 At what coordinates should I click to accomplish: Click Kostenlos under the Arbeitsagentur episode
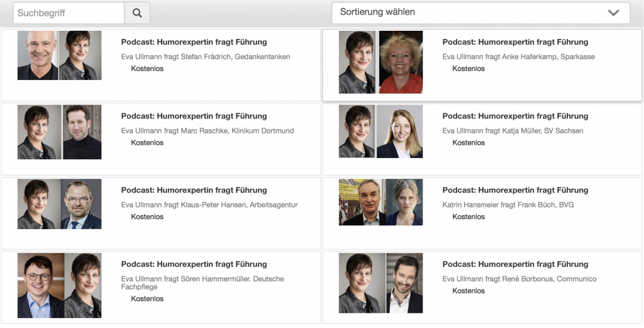pyautogui.click(x=147, y=217)
